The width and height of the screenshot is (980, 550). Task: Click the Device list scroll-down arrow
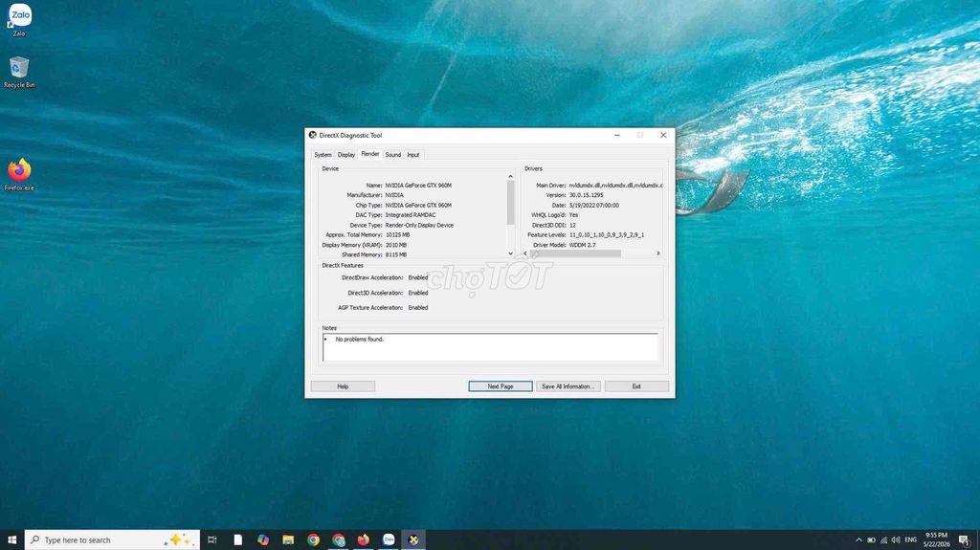pyautogui.click(x=511, y=253)
